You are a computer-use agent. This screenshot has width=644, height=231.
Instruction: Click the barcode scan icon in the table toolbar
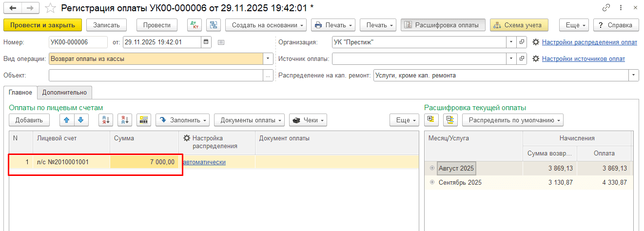[x=144, y=120]
